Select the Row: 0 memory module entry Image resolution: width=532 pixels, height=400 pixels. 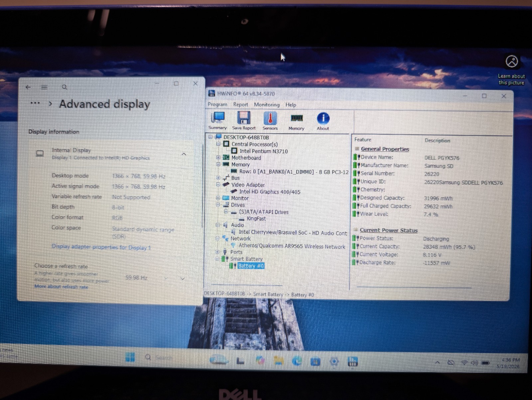pyautogui.click(x=294, y=172)
